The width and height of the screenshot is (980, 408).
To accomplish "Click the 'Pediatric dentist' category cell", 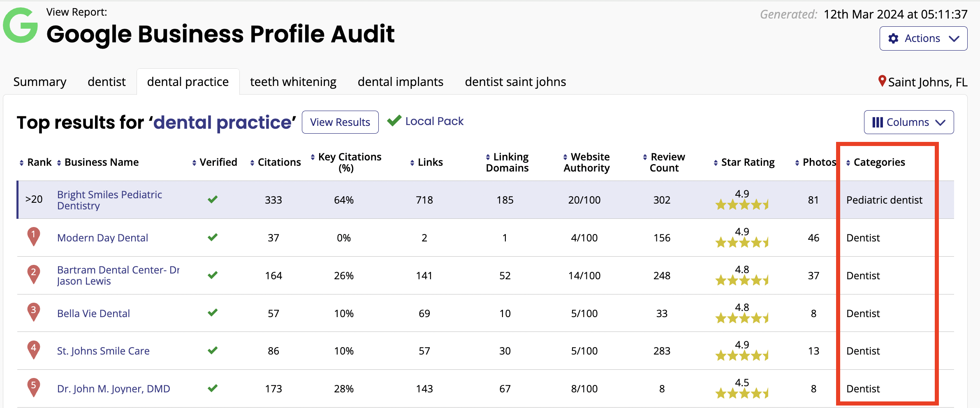I will click(x=884, y=200).
